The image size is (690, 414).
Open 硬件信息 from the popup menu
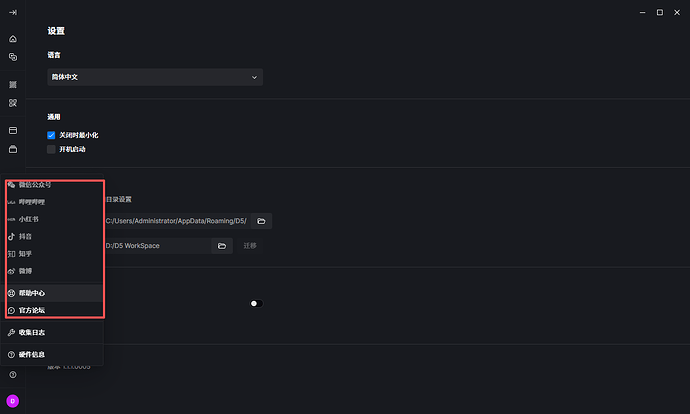click(32, 354)
